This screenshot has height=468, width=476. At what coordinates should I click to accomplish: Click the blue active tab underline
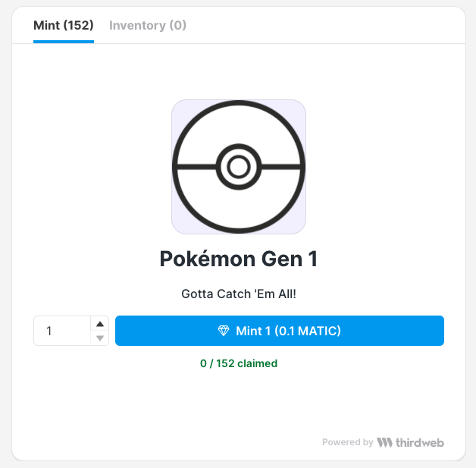coord(64,42)
